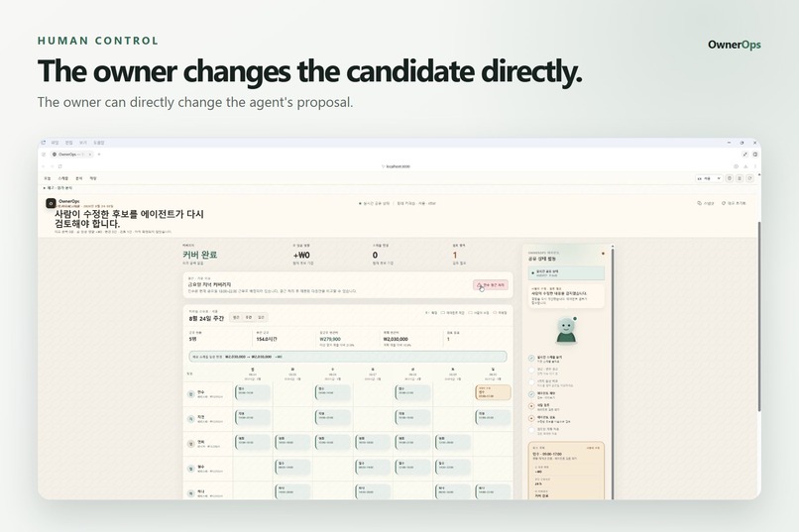The image size is (799, 532).
Task: Click the OwnerOps logo on the slide
Action: coord(735,45)
